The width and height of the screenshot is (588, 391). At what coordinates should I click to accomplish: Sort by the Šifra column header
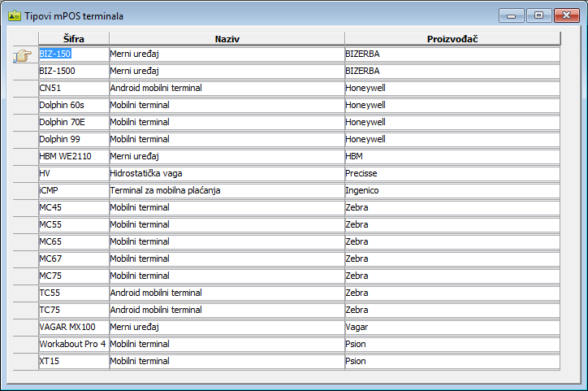(x=73, y=39)
